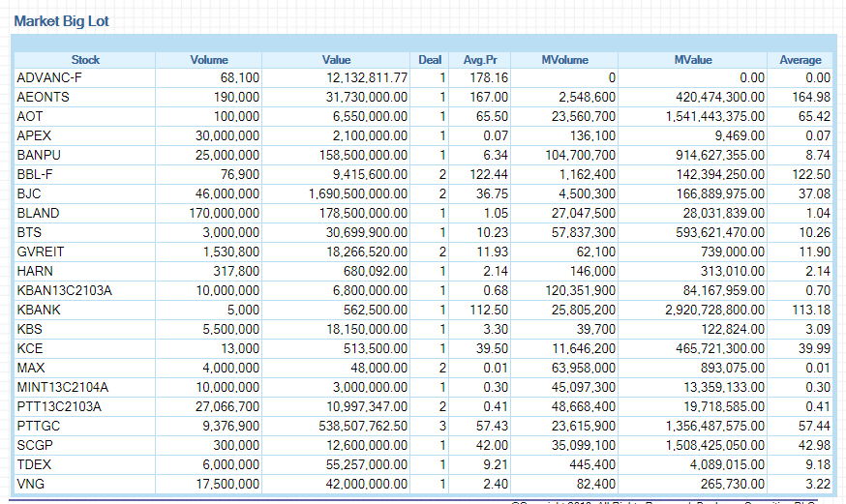Select KBANK average 113.18

tap(811, 310)
